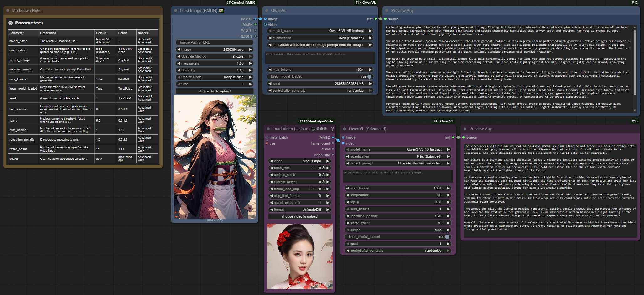Disable the true toggle for keep_model_loaded

[x=369, y=76]
